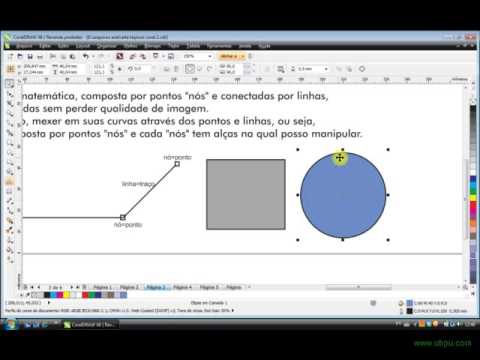Click the fill color indicator in status bar
The image size is (480, 360).
[x=410, y=303]
